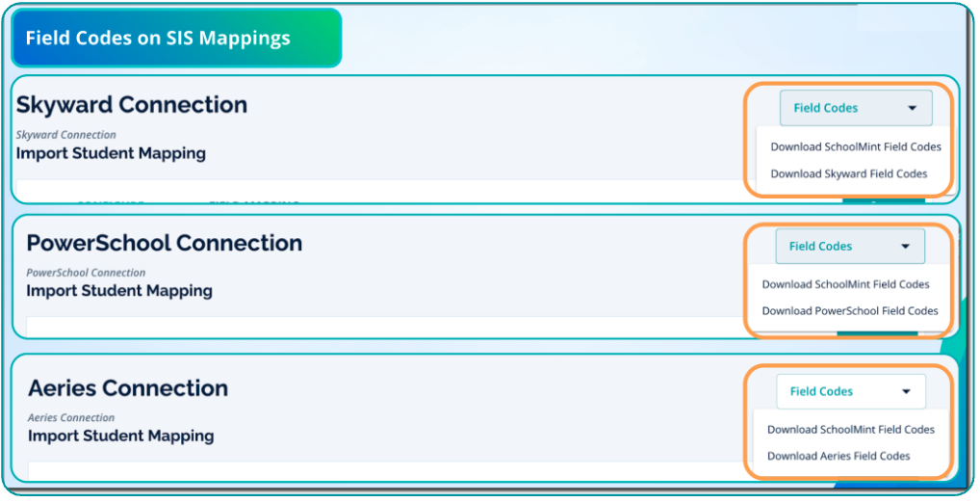This screenshot has width=980, height=502.
Task: Click Import Student Mapping in Aeries card
Action: coord(121,436)
